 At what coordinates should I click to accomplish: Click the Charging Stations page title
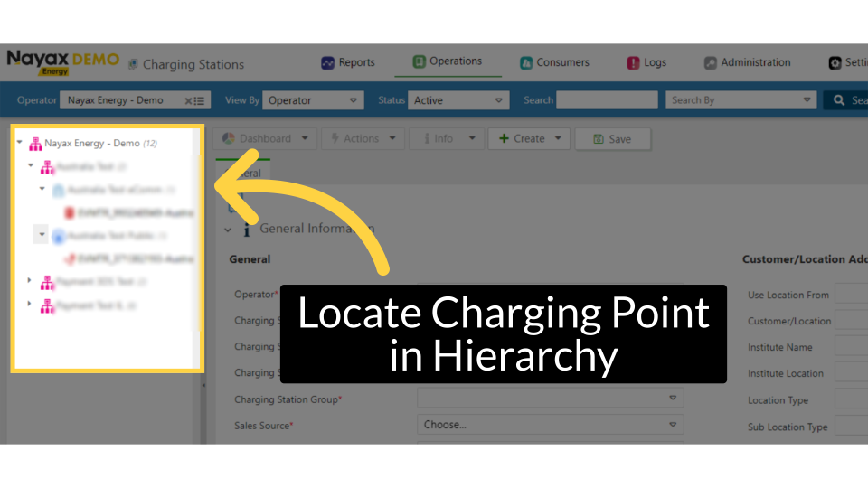pos(193,64)
